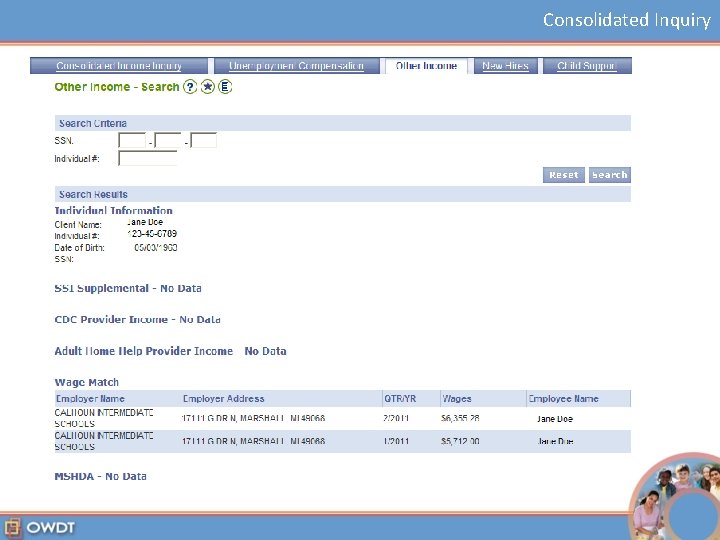The width and height of the screenshot is (720, 540).
Task: Click the Reset button
Action: click(x=564, y=175)
